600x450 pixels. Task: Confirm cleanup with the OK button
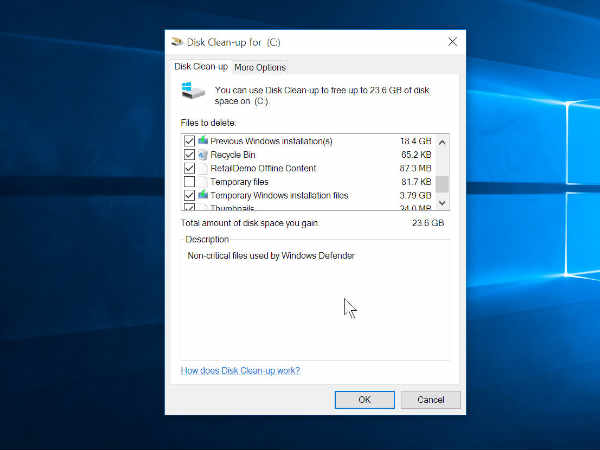365,399
